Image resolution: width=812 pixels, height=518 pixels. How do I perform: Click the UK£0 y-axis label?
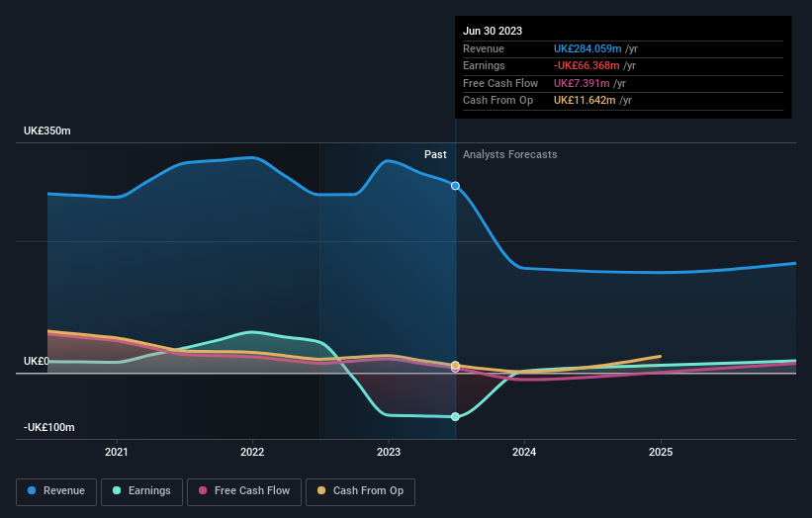[x=37, y=361]
